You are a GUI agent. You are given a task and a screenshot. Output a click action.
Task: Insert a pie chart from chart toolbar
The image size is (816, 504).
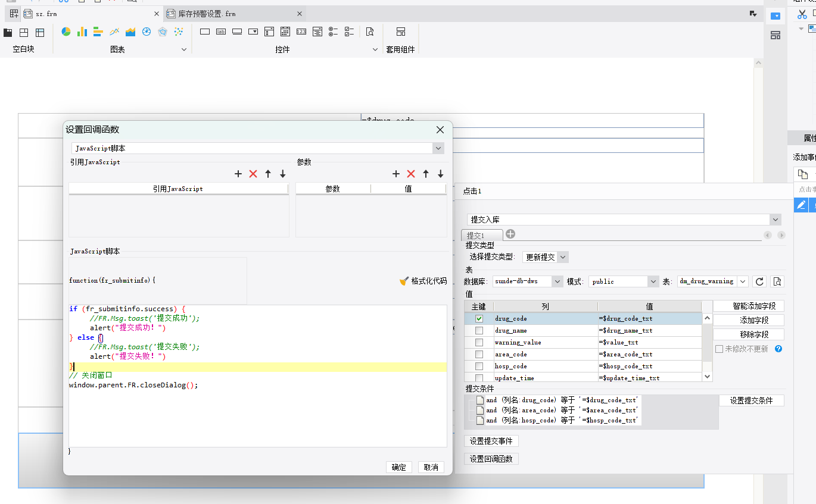click(66, 32)
